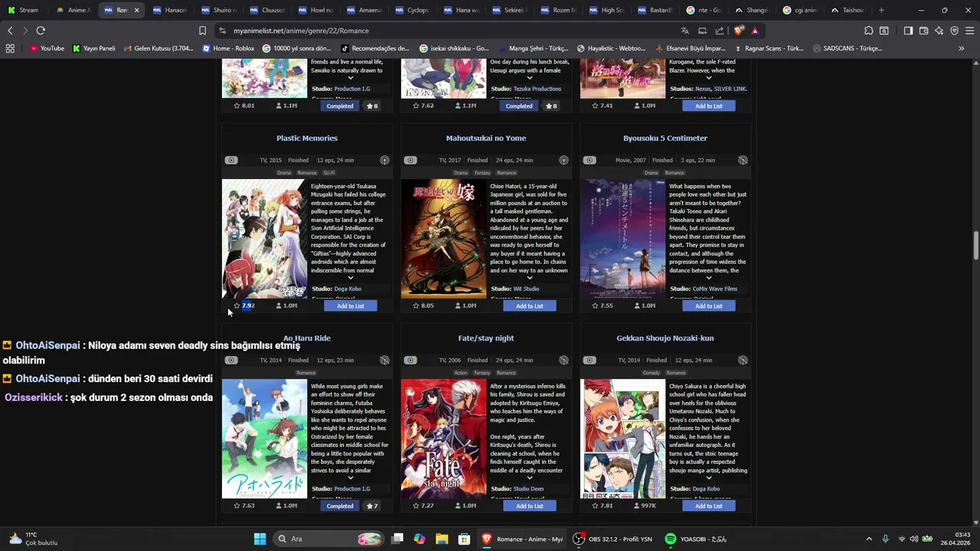Expand Plastic Memories synopsis chevron
Screen dimensions: 980x551
click(350, 278)
